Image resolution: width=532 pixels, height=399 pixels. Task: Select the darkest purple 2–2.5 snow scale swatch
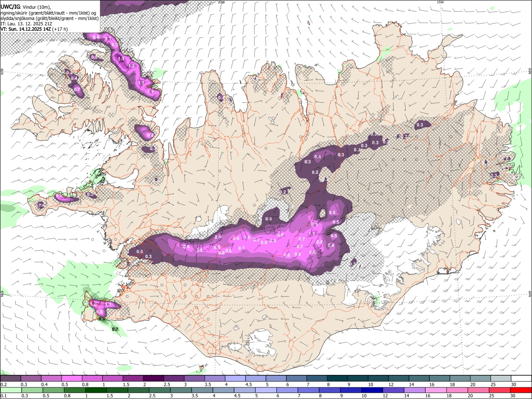(x=153, y=378)
